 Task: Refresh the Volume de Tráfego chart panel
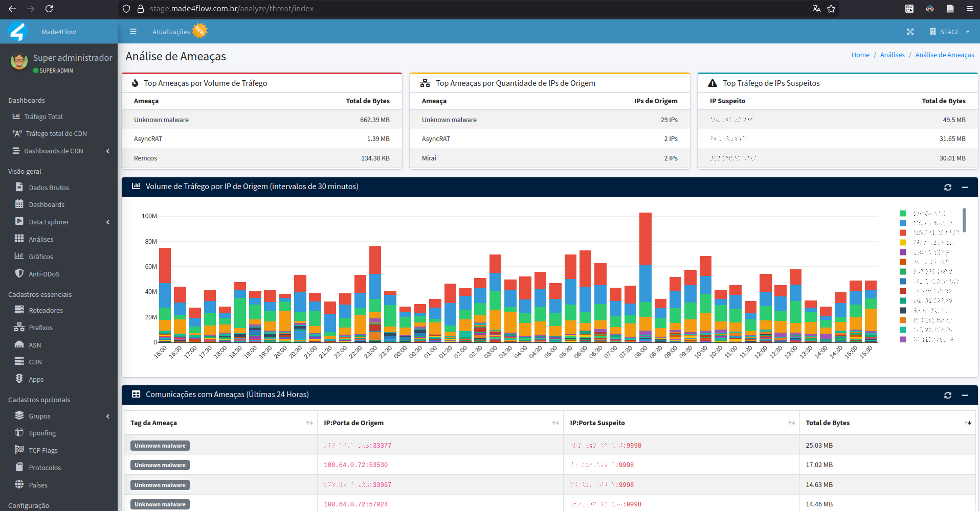[x=947, y=188]
